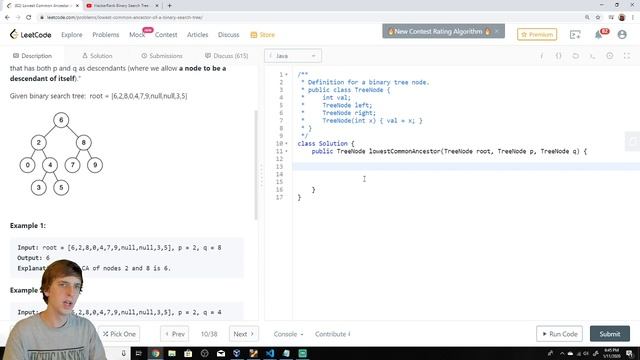This screenshot has height=360, width=640.
Task: Click the Pick One button
Action: (x=119, y=334)
